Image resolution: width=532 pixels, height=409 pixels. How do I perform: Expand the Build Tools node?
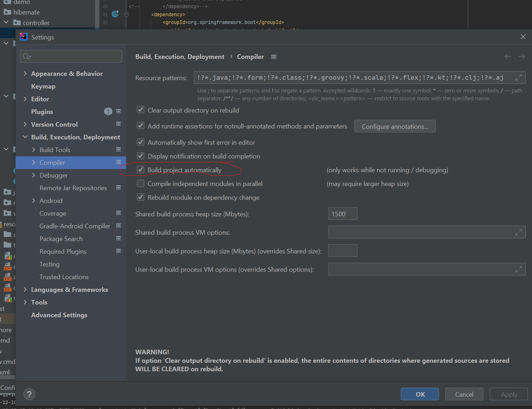click(x=34, y=150)
